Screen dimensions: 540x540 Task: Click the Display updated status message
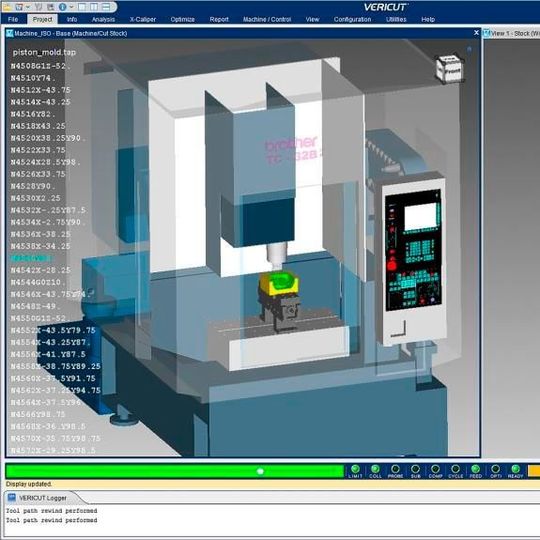[x=29, y=484]
